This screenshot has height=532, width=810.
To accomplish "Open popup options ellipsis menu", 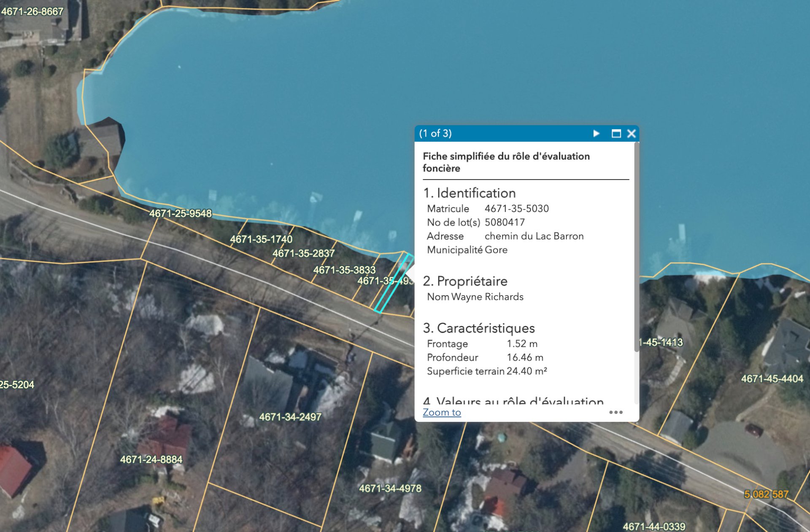I will point(616,412).
